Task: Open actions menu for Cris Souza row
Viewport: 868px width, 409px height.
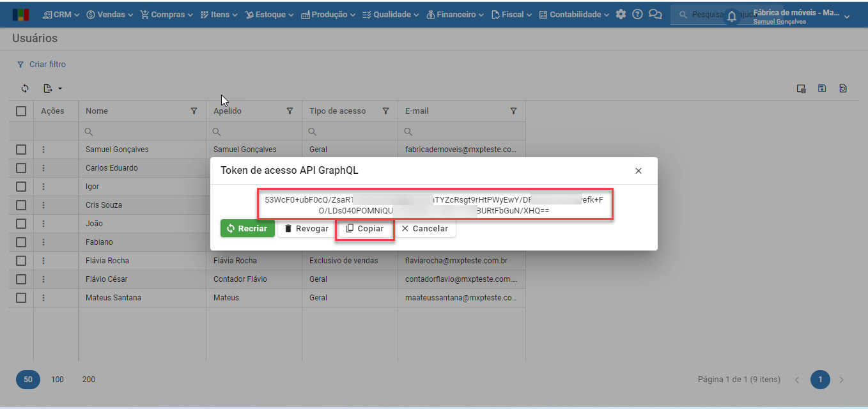Action: 43,205
